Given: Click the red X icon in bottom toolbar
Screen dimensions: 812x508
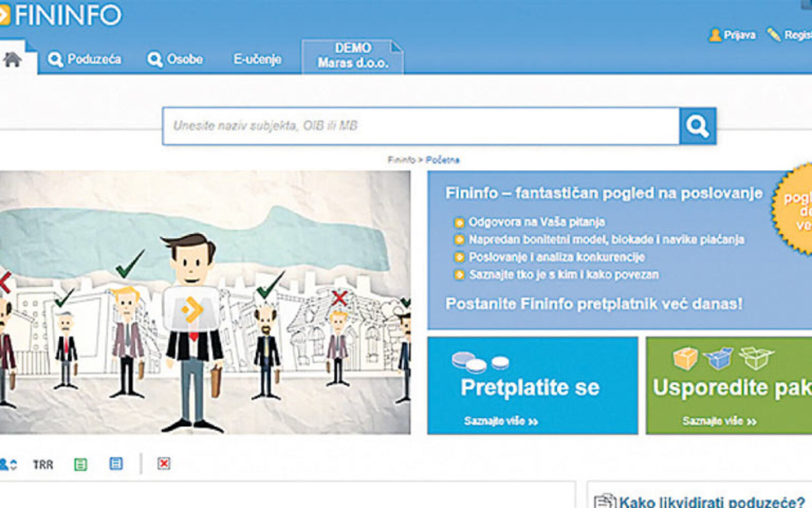Looking at the screenshot, I should [x=163, y=464].
